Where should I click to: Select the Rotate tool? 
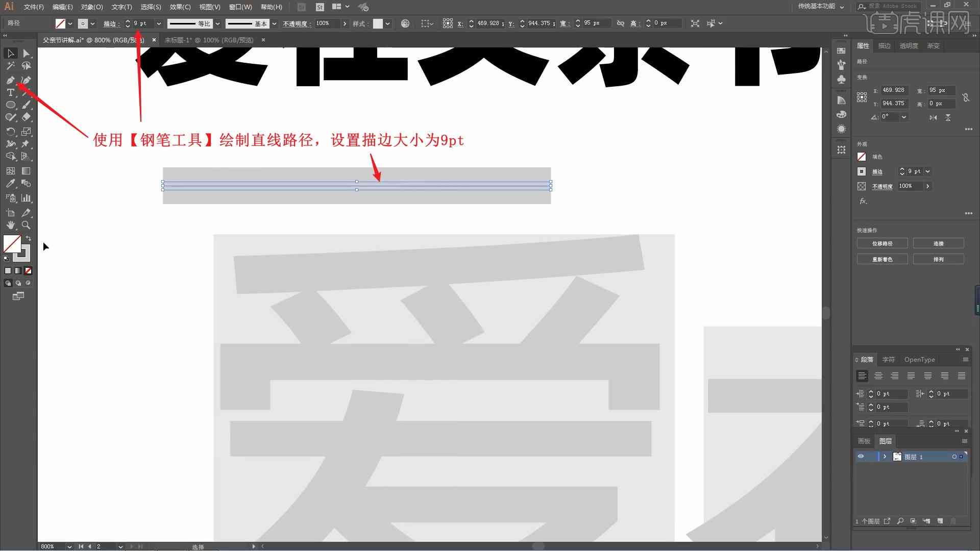pos(10,130)
